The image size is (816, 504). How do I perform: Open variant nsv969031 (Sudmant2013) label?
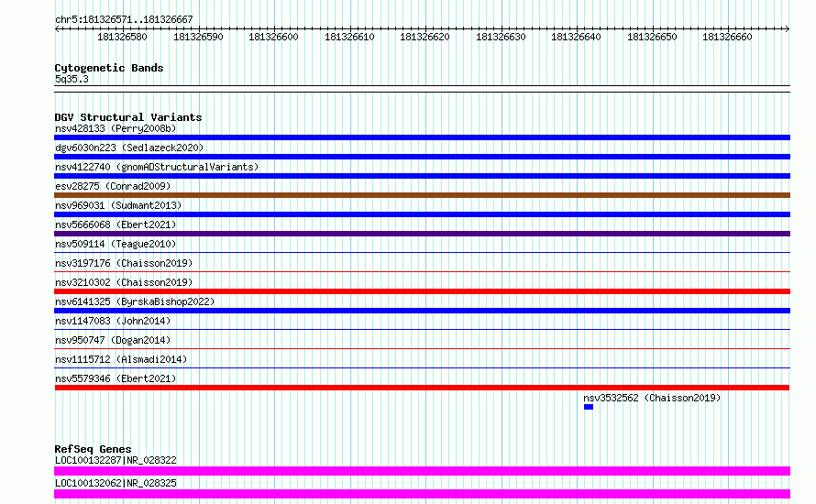[118, 205]
